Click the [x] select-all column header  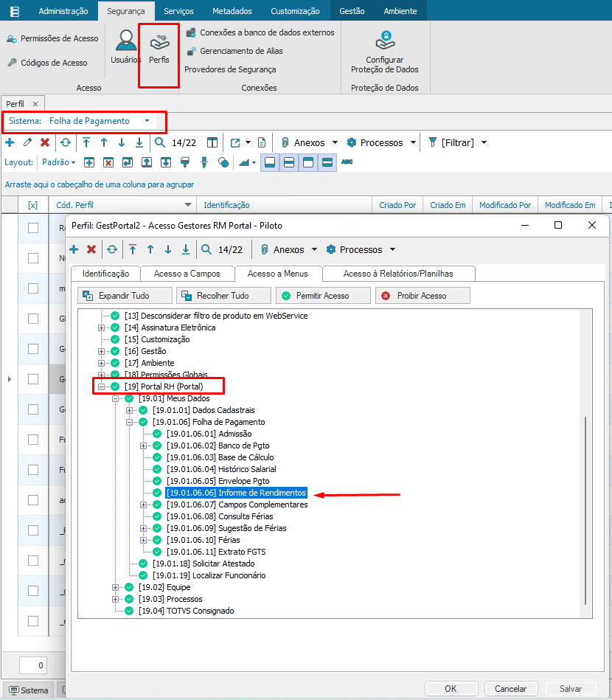(x=33, y=205)
